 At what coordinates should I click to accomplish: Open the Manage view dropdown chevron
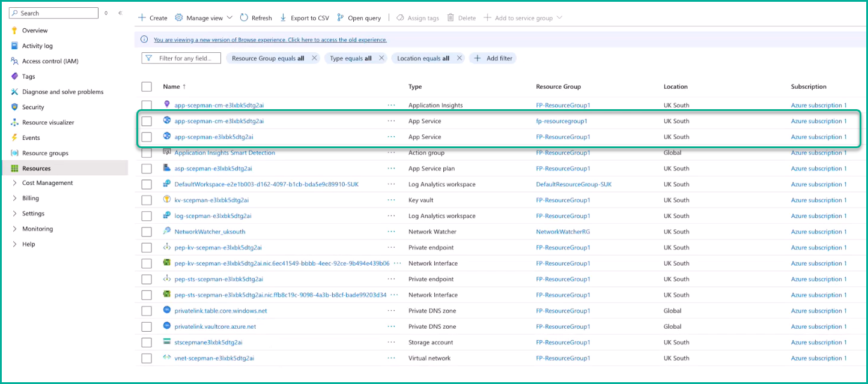(229, 18)
